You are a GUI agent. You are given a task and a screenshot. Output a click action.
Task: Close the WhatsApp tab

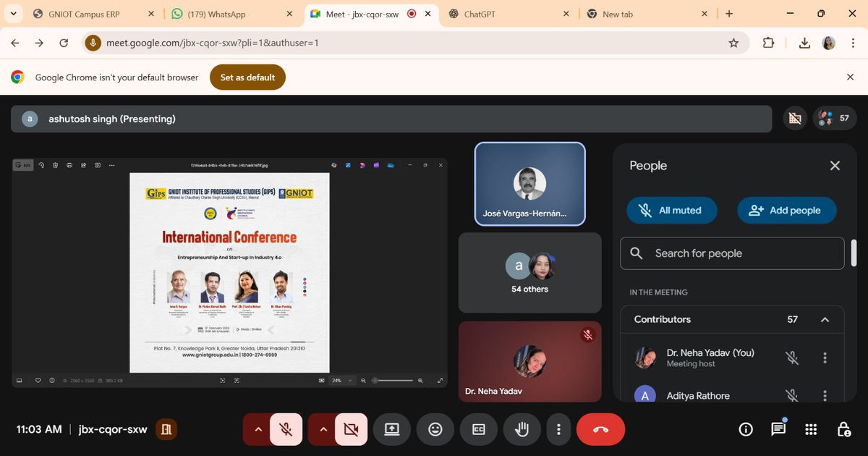click(289, 14)
